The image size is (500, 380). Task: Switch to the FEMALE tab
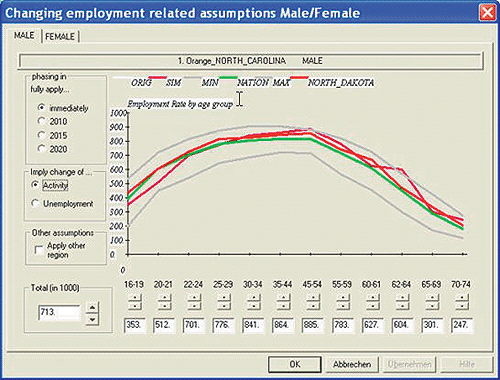coord(60,36)
